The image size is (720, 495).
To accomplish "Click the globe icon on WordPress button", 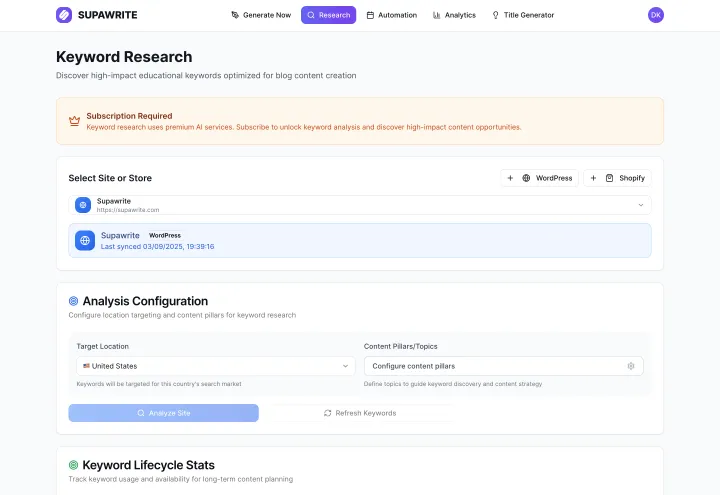I will 526,178.
